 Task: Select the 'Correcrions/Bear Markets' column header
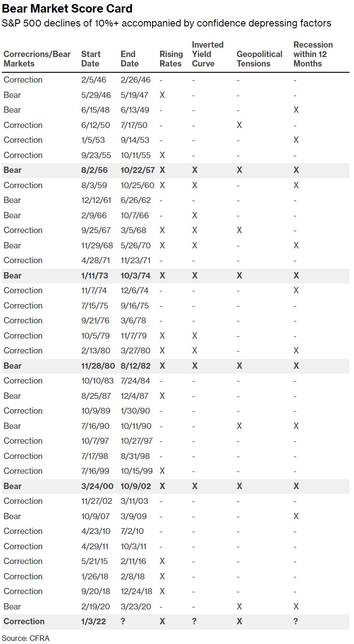click(x=37, y=59)
